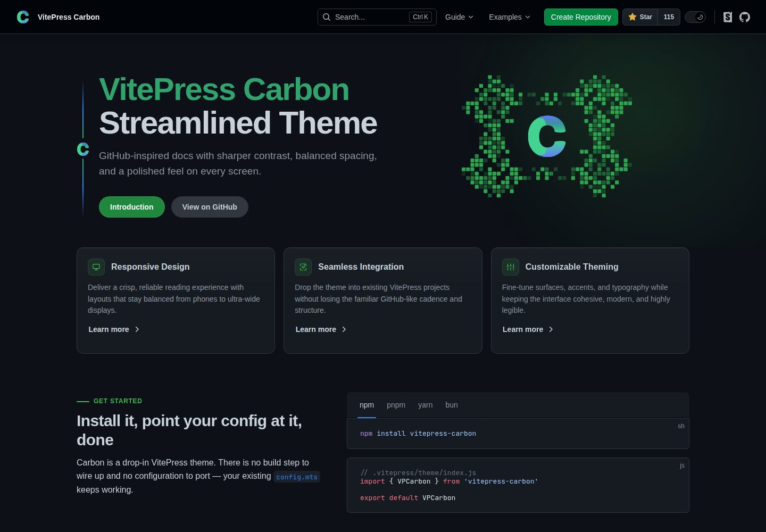The image size is (766, 532).
Task: Click the star icon in Star button
Action: [x=632, y=17]
